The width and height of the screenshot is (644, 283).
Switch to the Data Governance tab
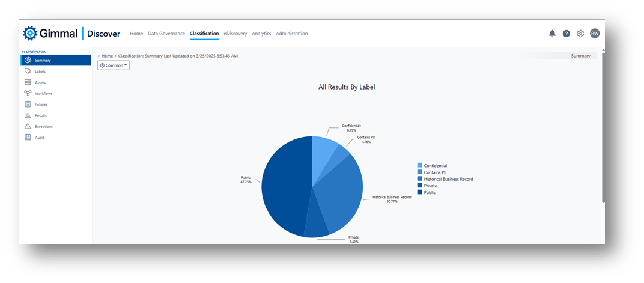[166, 34]
